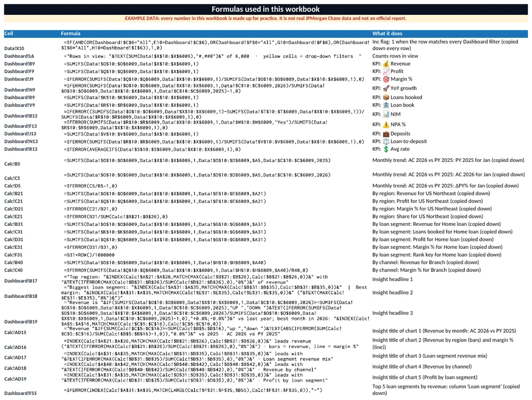Select the "Insight headline 3" description
Viewport: 532px width, 400px height.
(x=393, y=313)
